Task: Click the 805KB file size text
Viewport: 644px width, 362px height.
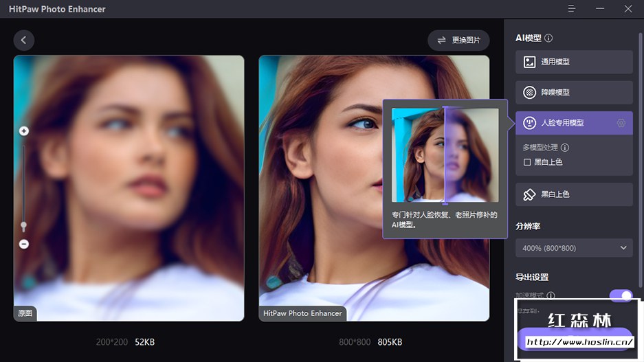Action: 390,342
